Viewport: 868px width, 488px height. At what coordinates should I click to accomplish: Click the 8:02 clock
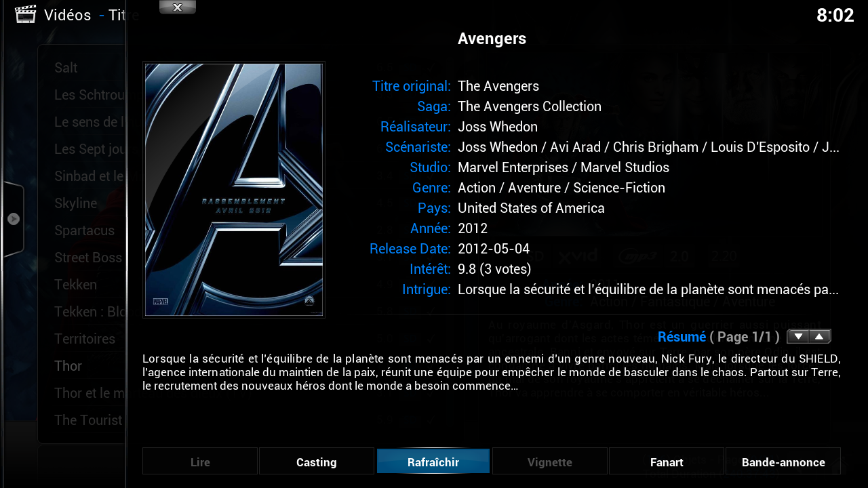click(x=835, y=15)
